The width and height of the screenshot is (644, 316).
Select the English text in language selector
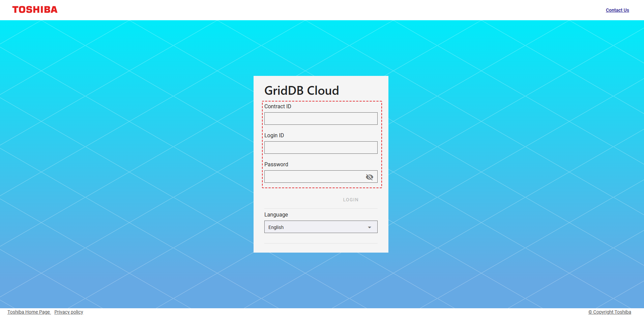tap(276, 227)
